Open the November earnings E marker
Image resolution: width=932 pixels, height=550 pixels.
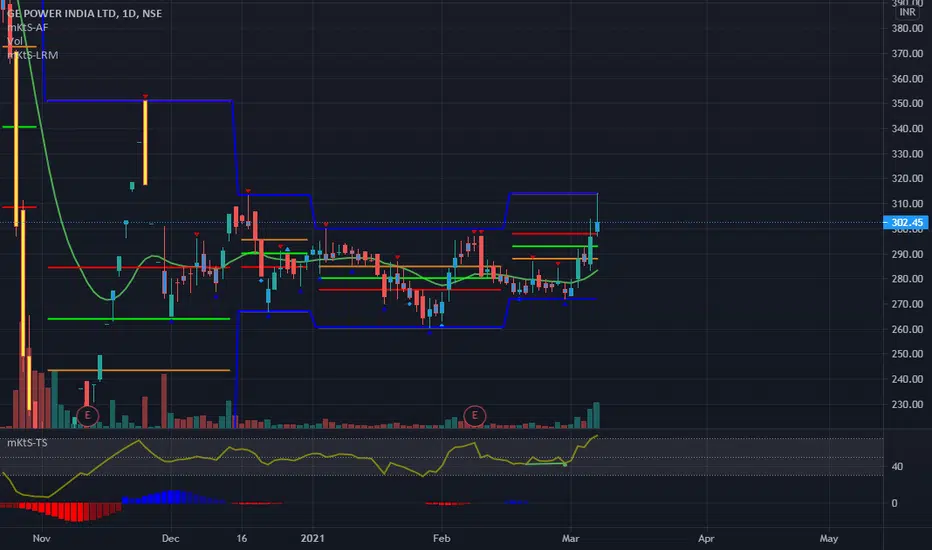coord(87,415)
